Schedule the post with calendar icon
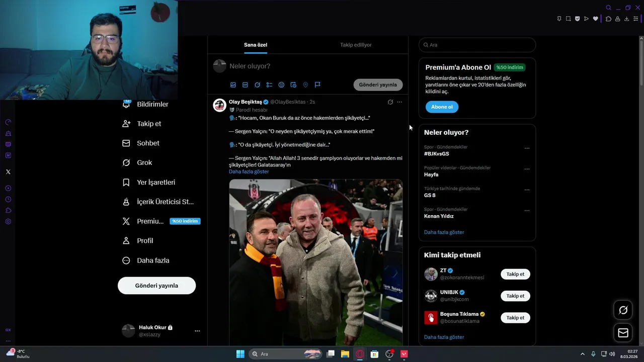 click(x=293, y=85)
